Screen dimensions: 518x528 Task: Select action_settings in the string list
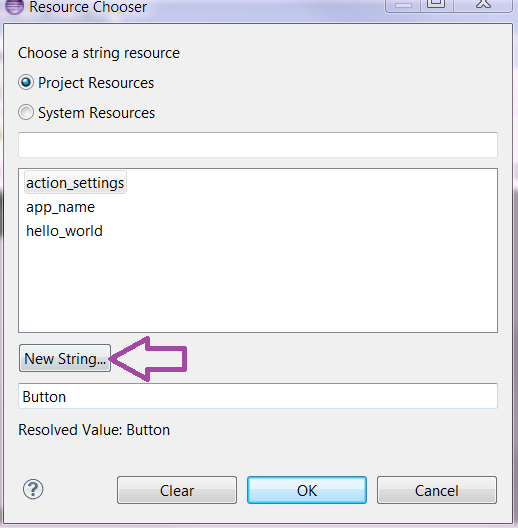click(x=75, y=183)
